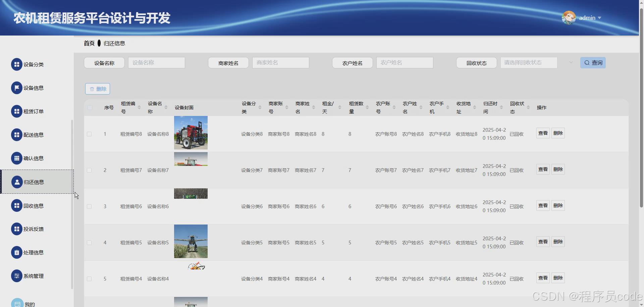Click the 设备名称7 thumbnail image
The image size is (644, 307).
(x=191, y=159)
